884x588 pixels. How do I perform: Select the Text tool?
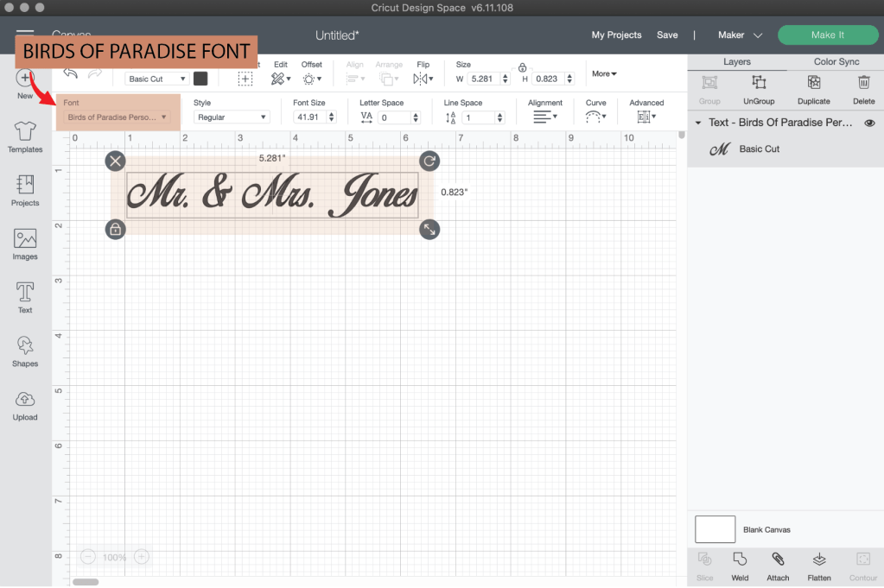(25, 297)
